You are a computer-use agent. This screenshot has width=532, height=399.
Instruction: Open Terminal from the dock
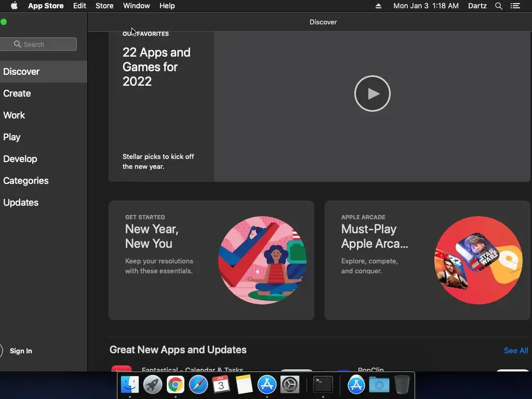(x=323, y=385)
